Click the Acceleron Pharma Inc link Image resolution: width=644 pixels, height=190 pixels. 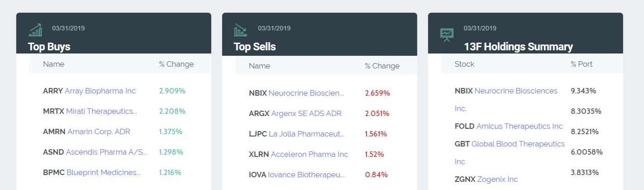click(309, 154)
